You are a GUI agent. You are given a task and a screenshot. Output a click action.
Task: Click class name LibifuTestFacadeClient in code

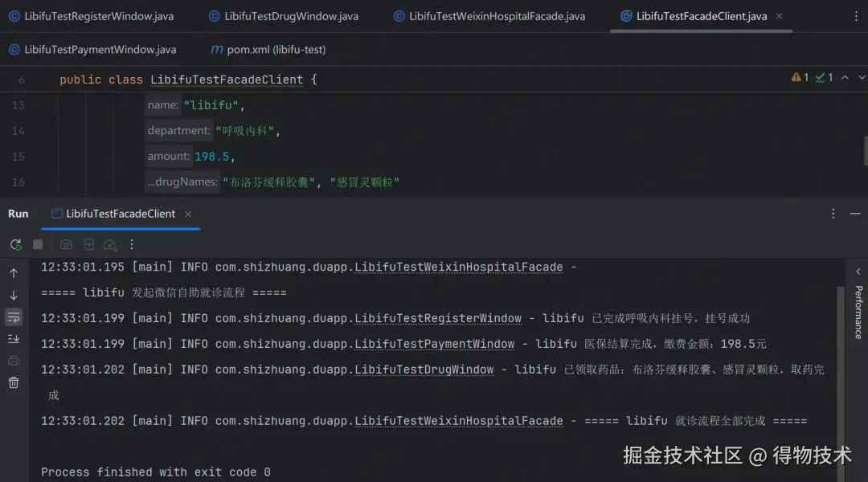(227, 80)
